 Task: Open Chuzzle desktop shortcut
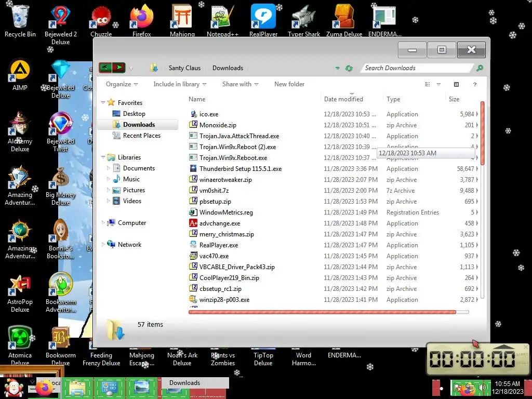tap(101, 20)
